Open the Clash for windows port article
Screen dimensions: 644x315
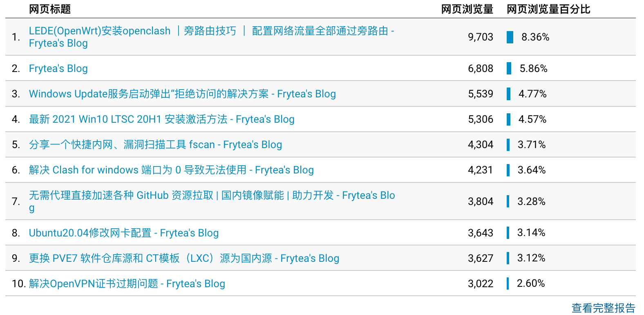point(171,170)
